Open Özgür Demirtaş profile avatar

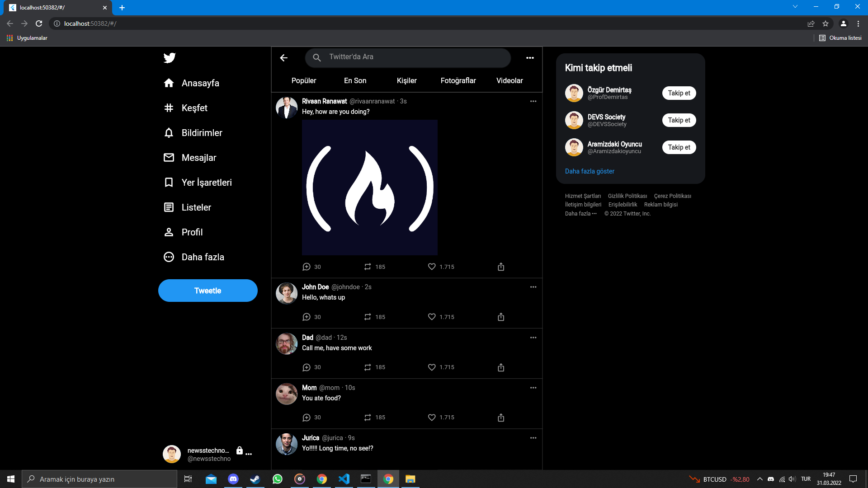[574, 93]
